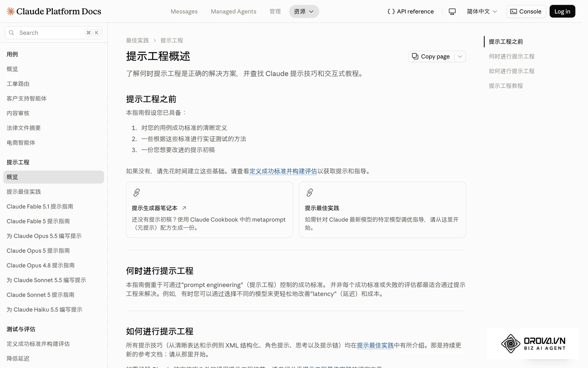Screen dimensions: 588x368
Task: Open the 提示最佳实践 card
Action: click(x=383, y=210)
